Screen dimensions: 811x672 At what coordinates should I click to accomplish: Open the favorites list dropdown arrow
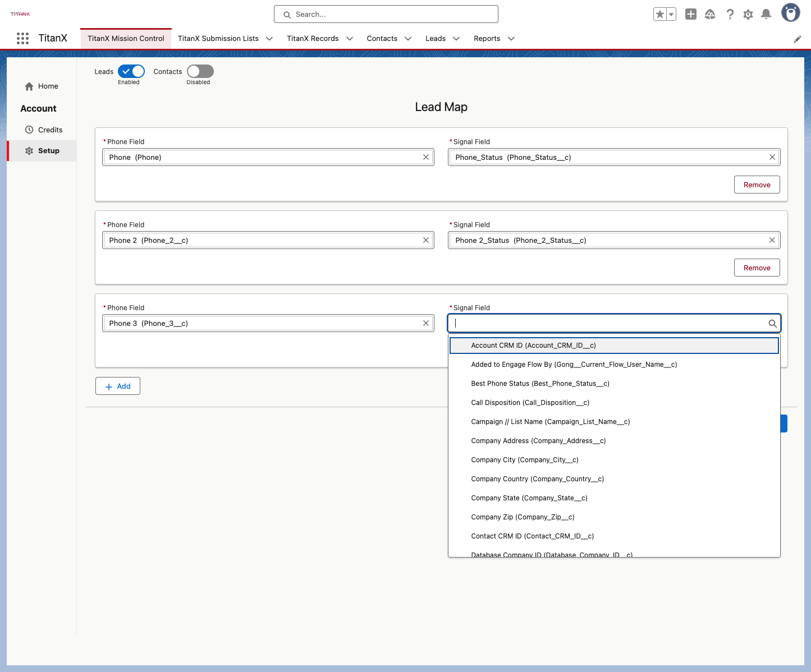(x=671, y=15)
